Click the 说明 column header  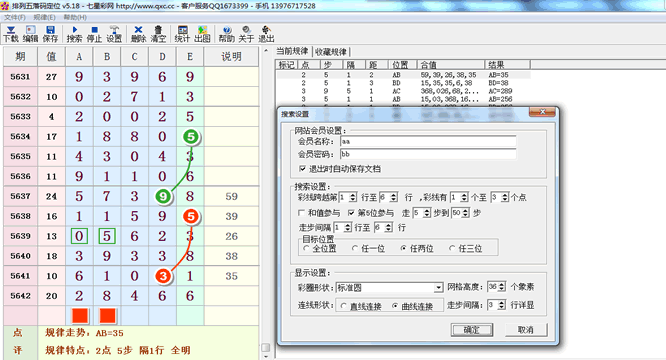pyautogui.click(x=231, y=56)
